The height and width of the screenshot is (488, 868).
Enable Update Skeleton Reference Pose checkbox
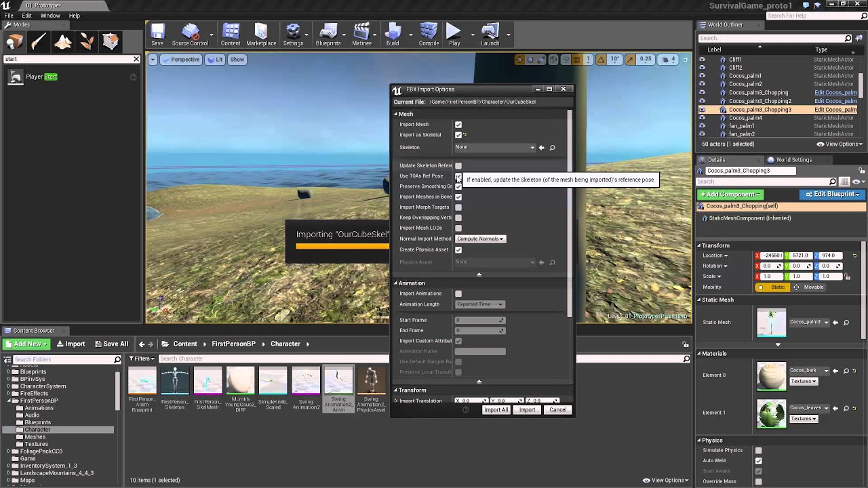458,165
